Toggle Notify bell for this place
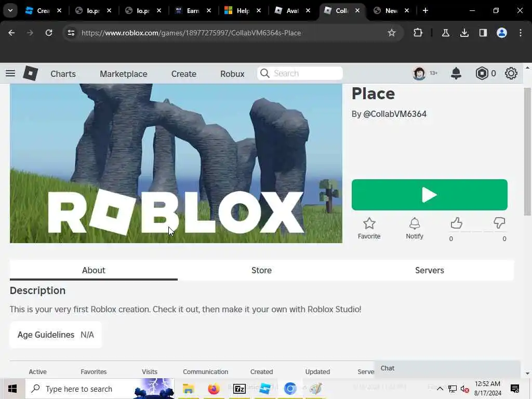532x399 pixels. pos(414,229)
